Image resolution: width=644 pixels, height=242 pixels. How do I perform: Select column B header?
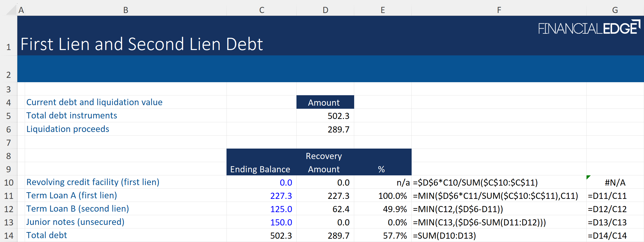126,10
